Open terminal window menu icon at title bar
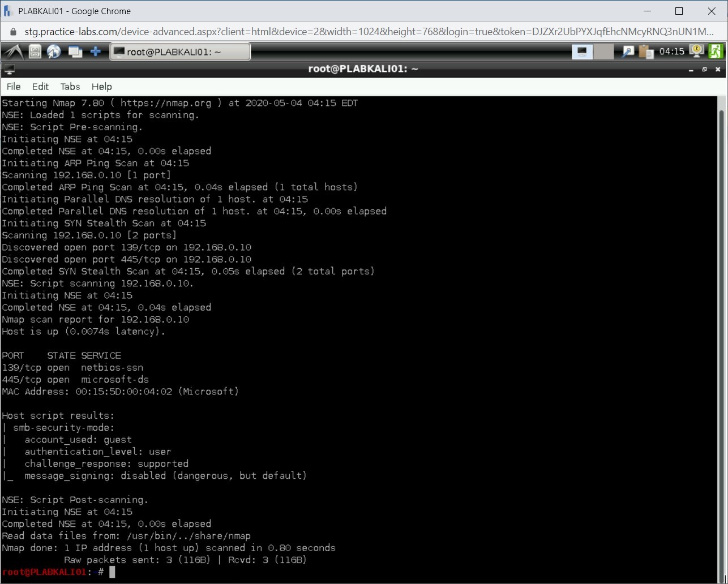This screenshot has width=728, height=584. point(9,70)
